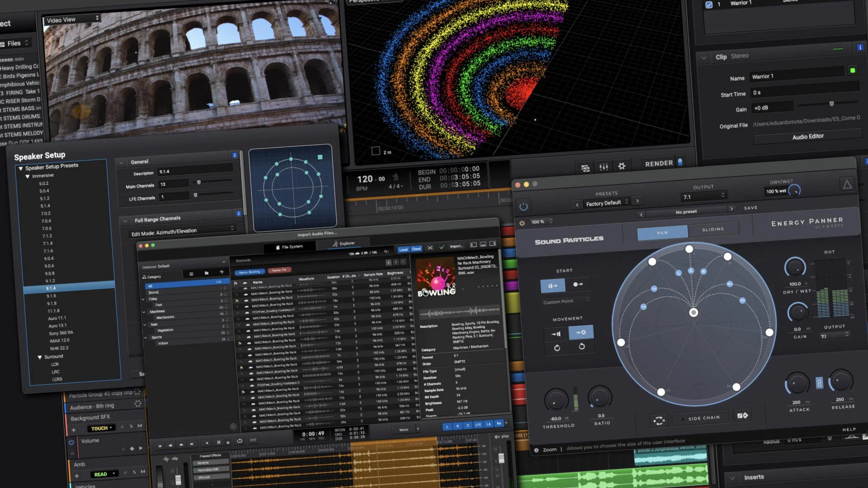
Task: Switch to the File System tab
Action: point(289,247)
